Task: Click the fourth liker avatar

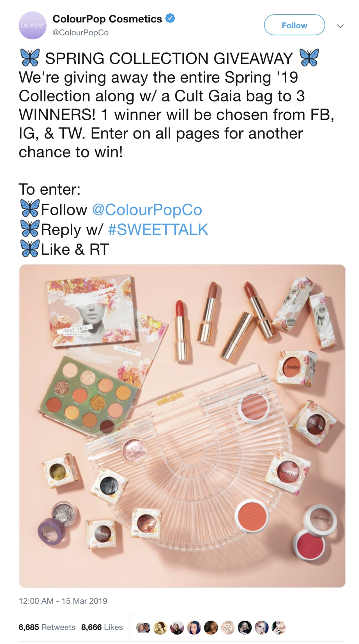Action: click(194, 627)
